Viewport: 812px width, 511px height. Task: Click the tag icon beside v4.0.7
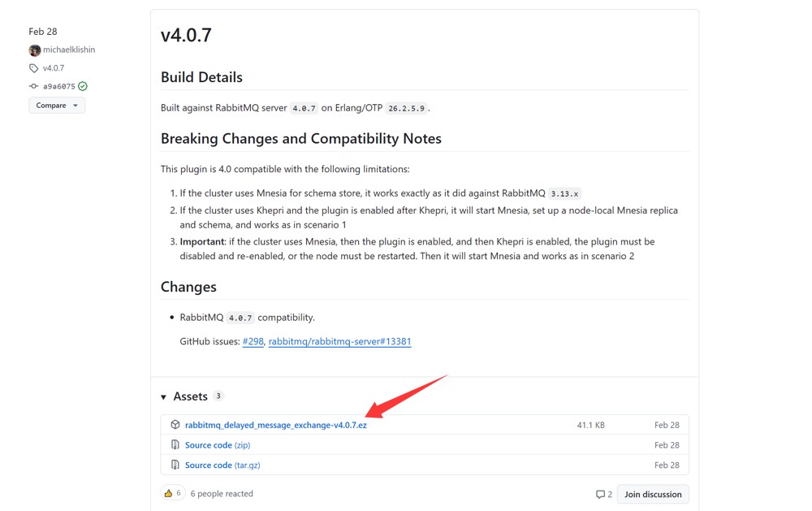(x=33, y=68)
